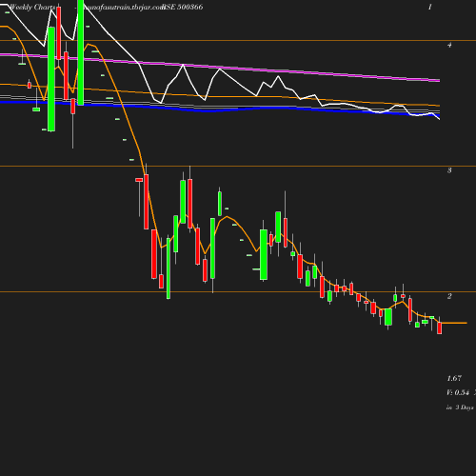Click the volume reading "V: 0.54"
Image resolution: width=476 pixels, height=476 pixels.
(x=458, y=392)
